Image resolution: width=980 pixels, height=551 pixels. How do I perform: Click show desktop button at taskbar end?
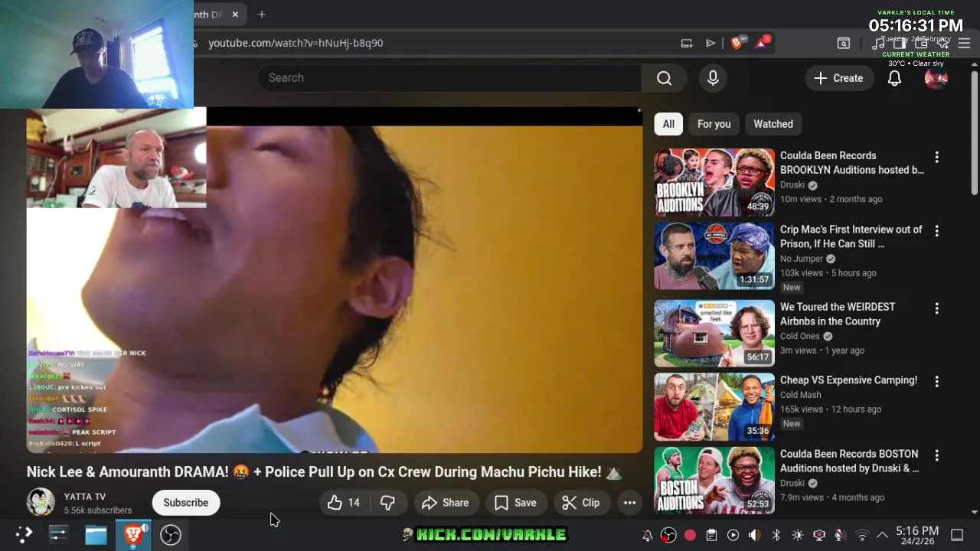(957, 535)
